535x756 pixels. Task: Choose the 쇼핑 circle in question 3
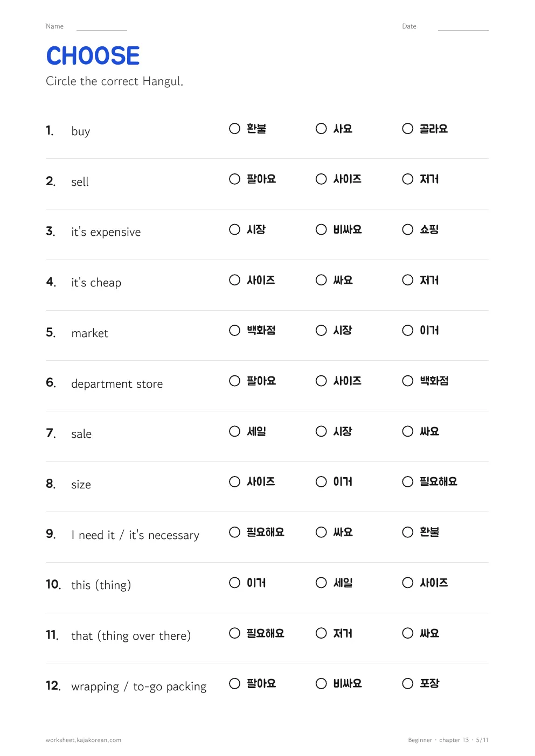click(408, 229)
